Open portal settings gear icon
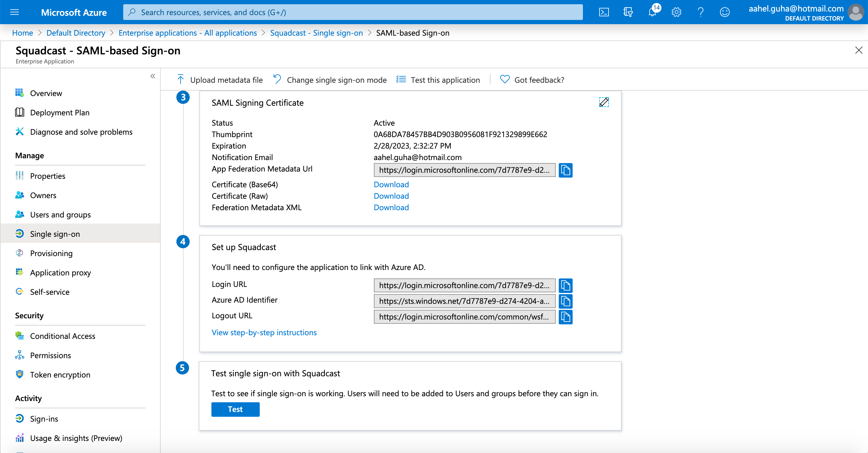 click(676, 12)
